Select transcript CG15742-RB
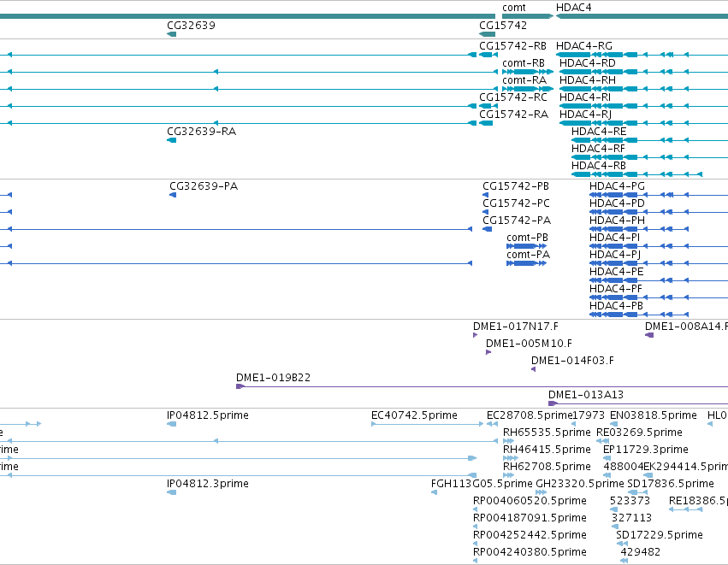 coord(512,46)
